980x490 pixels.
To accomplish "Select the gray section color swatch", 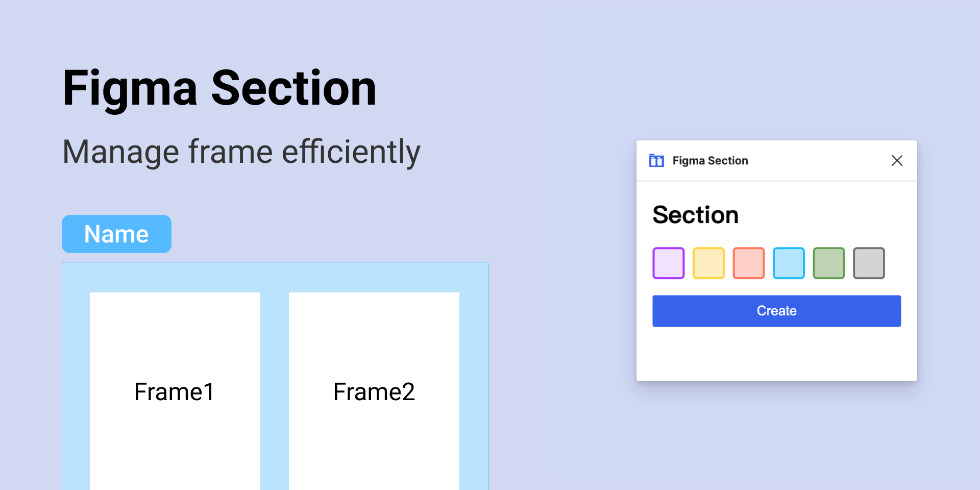I will click(869, 263).
